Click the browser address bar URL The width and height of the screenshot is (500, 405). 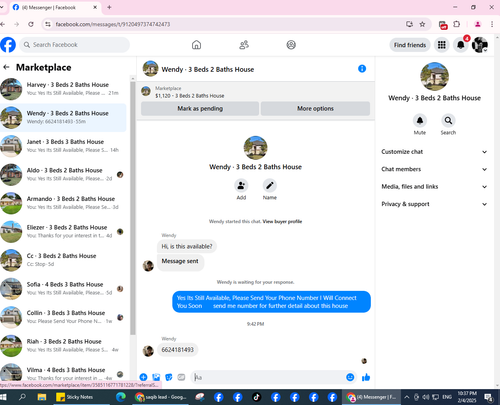click(113, 24)
